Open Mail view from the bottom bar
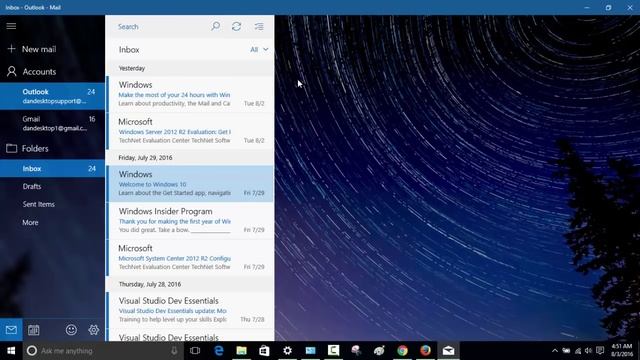This screenshot has height=360, width=640. (11, 330)
